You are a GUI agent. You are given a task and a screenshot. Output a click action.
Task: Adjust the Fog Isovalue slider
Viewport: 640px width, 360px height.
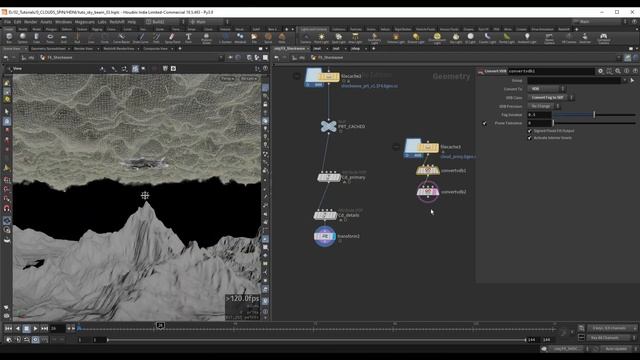coord(594,115)
